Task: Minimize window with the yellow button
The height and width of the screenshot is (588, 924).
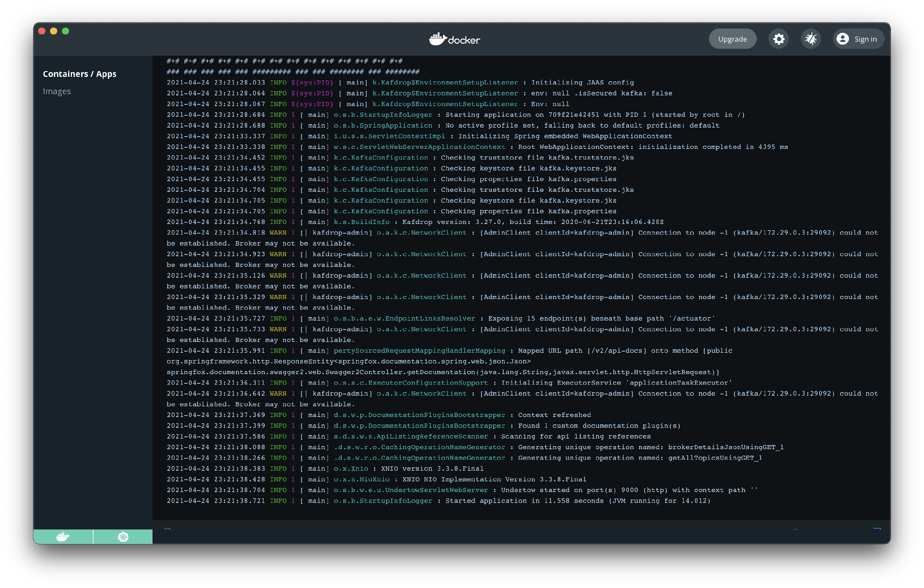Action: pyautogui.click(x=54, y=31)
